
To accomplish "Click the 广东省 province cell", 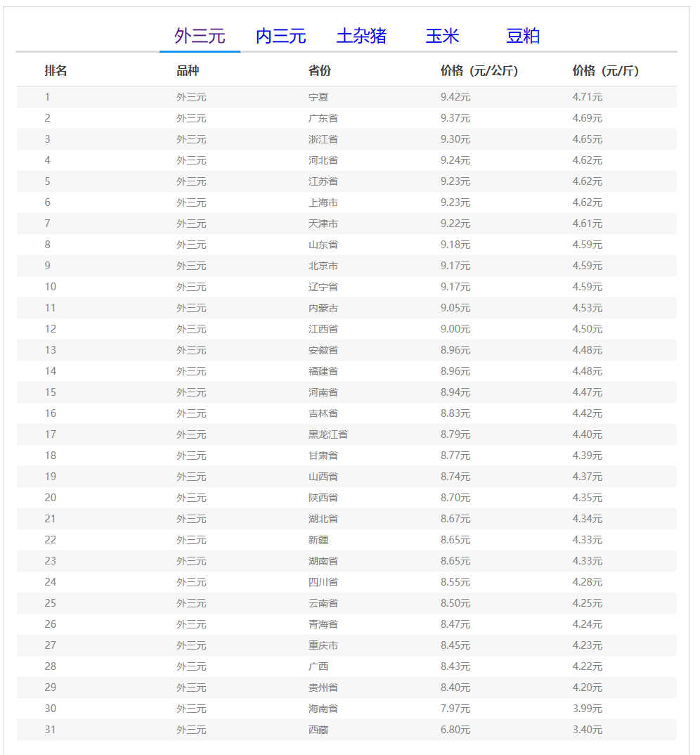I will click(x=323, y=118).
